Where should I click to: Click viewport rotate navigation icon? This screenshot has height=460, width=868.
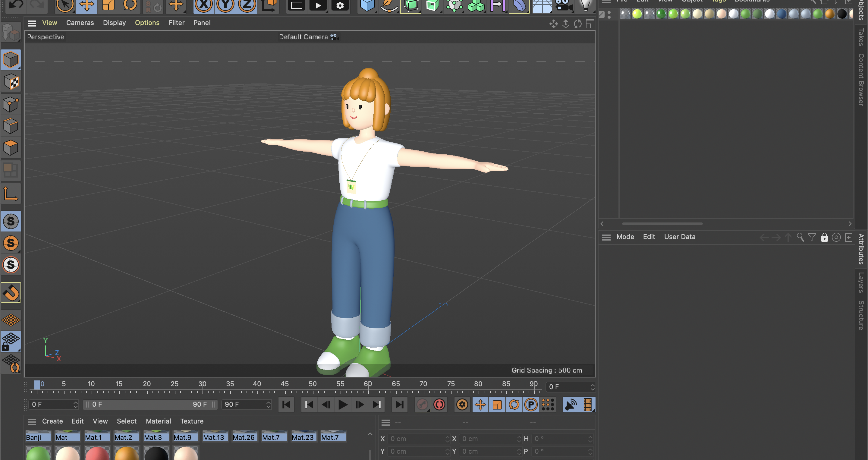pyautogui.click(x=577, y=24)
